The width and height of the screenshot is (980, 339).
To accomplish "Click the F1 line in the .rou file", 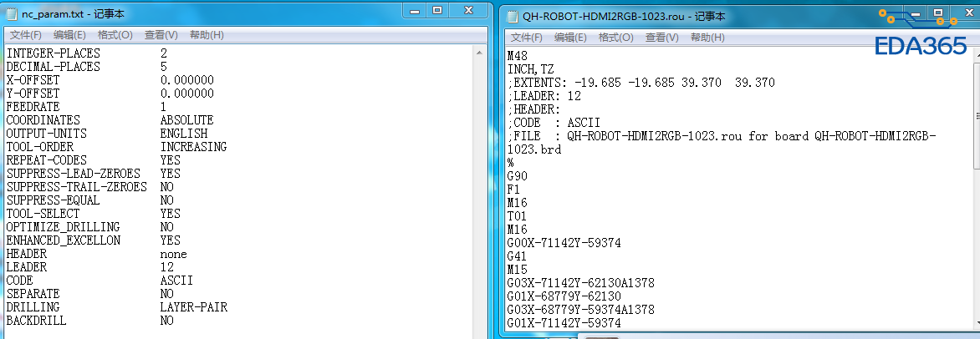I will [514, 190].
